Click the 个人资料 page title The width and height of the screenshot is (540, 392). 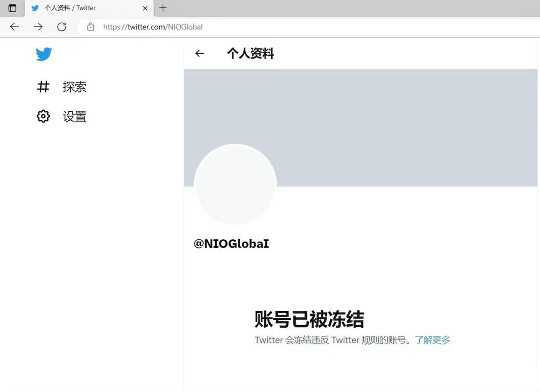point(251,54)
